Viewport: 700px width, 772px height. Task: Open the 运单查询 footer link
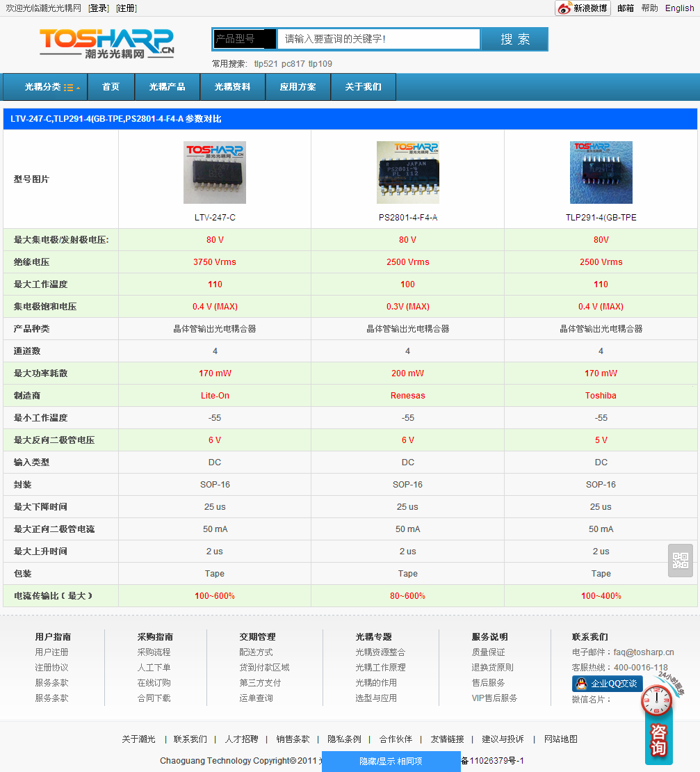(x=257, y=698)
